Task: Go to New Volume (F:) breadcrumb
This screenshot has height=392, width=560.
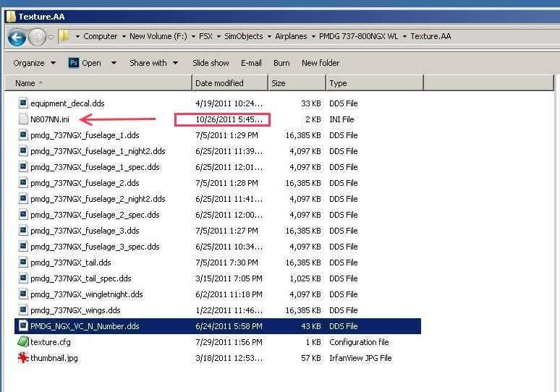Action: click(158, 36)
